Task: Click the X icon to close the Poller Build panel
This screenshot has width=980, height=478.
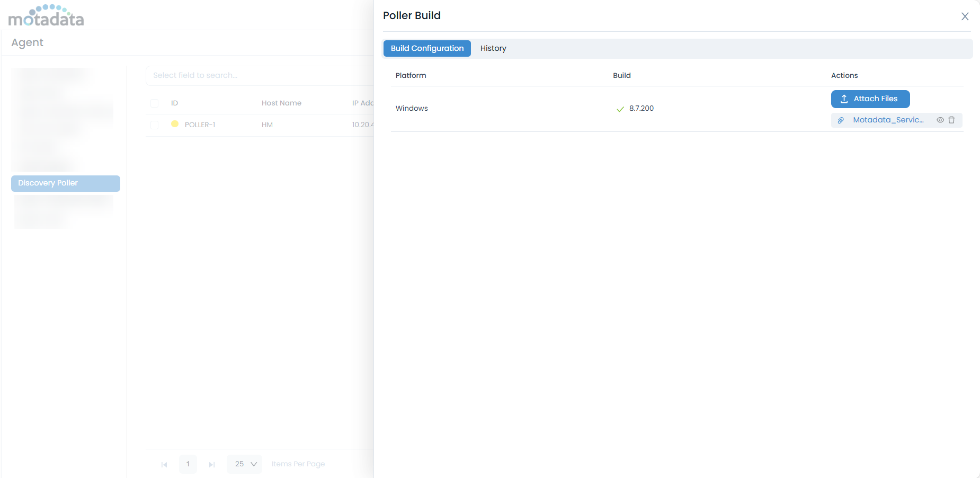Action: pos(965,16)
